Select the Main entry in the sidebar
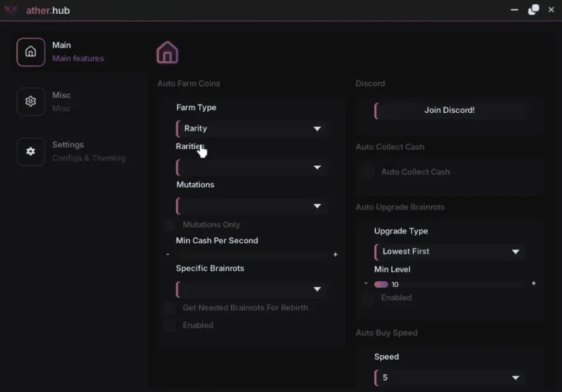Viewport: 562px width, 392px height. pyautogui.click(x=61, y=45)
